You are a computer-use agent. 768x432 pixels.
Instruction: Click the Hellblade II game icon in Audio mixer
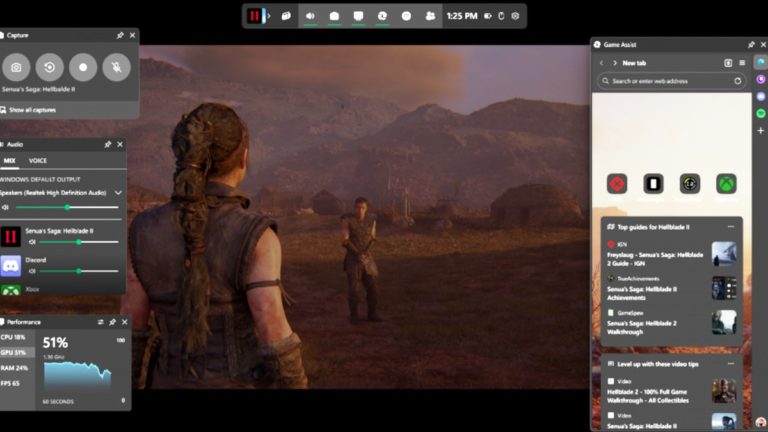pyautogui.click(x=10, y=237)
